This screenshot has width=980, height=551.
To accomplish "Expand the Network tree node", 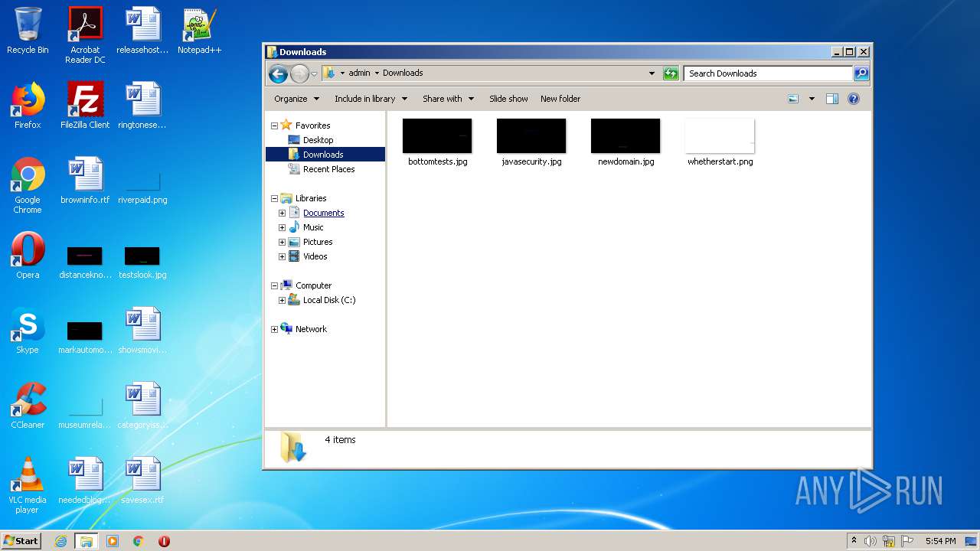I will (x=274, y=329).
